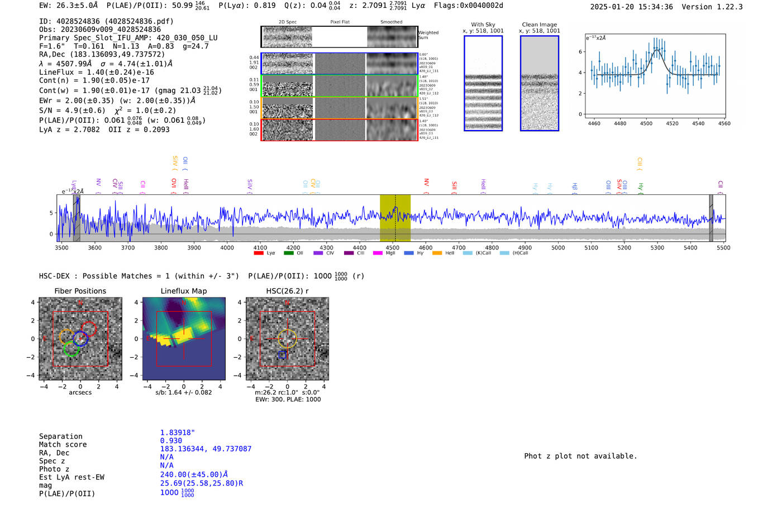This screenshot has height=532, width=782.
Task: Click the Primary Spec_Slot_IFU_AMP line
Action: point(128,38)
